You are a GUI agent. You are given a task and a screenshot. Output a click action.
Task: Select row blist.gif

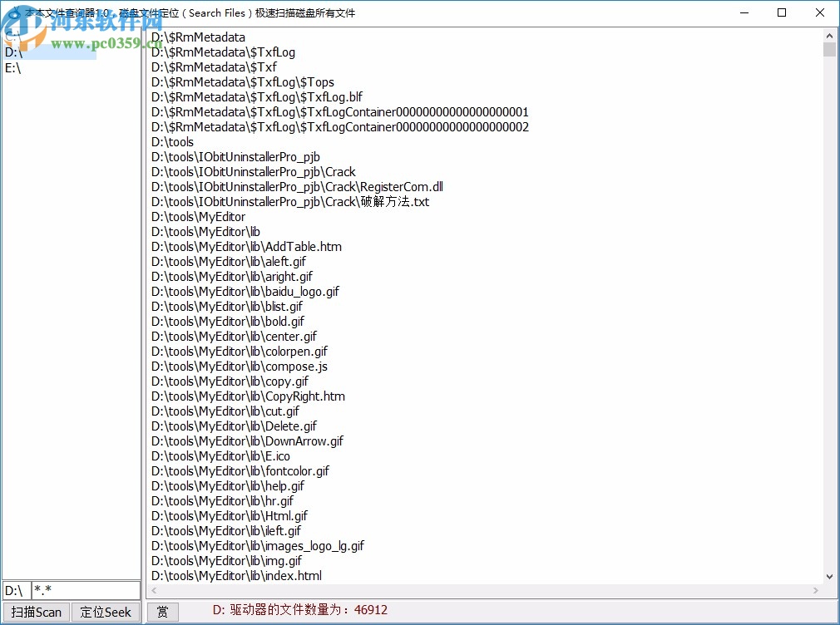coord(227,307)
